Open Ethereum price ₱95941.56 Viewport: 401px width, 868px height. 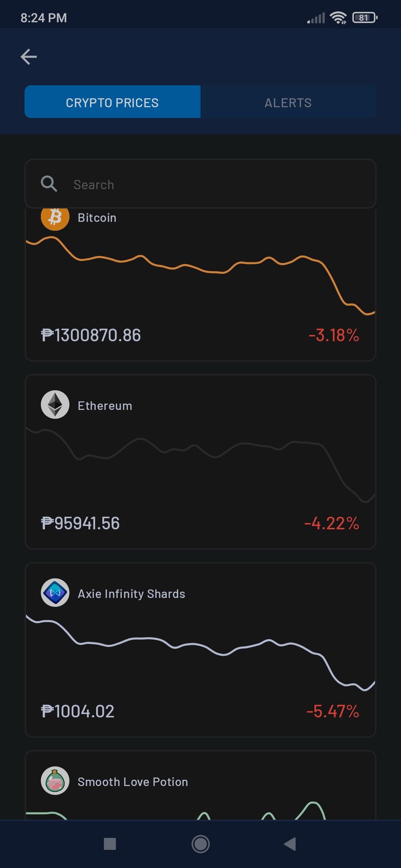pyautogui.click(x=80, y=523)
